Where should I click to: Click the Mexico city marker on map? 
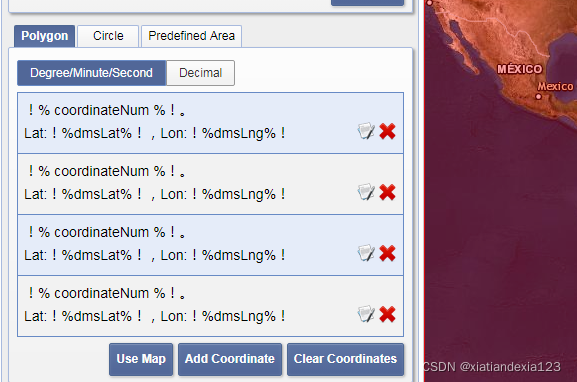point(538,97)
